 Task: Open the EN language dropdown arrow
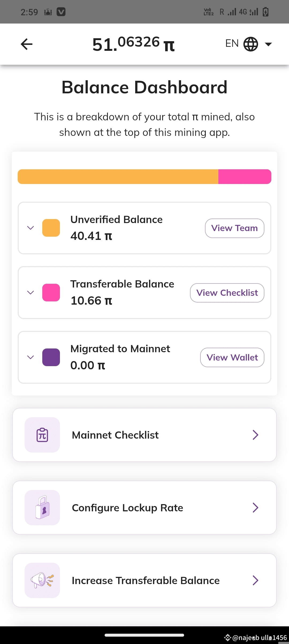[268, 44]
